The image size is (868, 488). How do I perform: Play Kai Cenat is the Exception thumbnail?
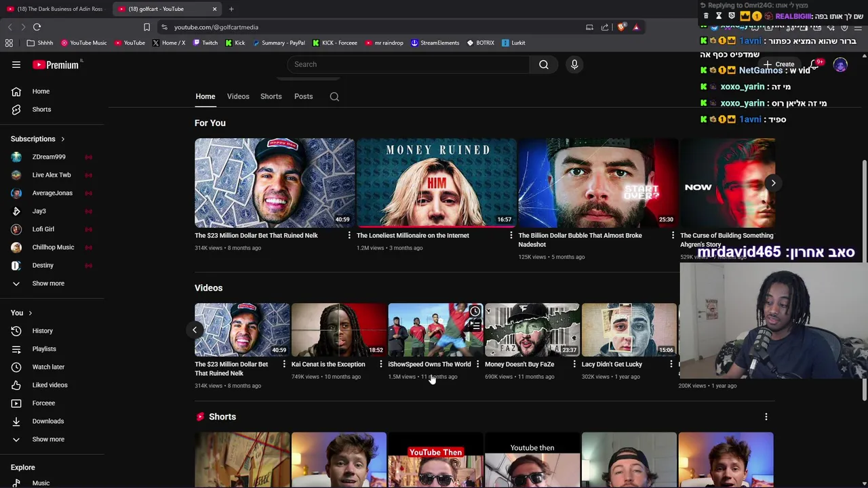point(338,329)
